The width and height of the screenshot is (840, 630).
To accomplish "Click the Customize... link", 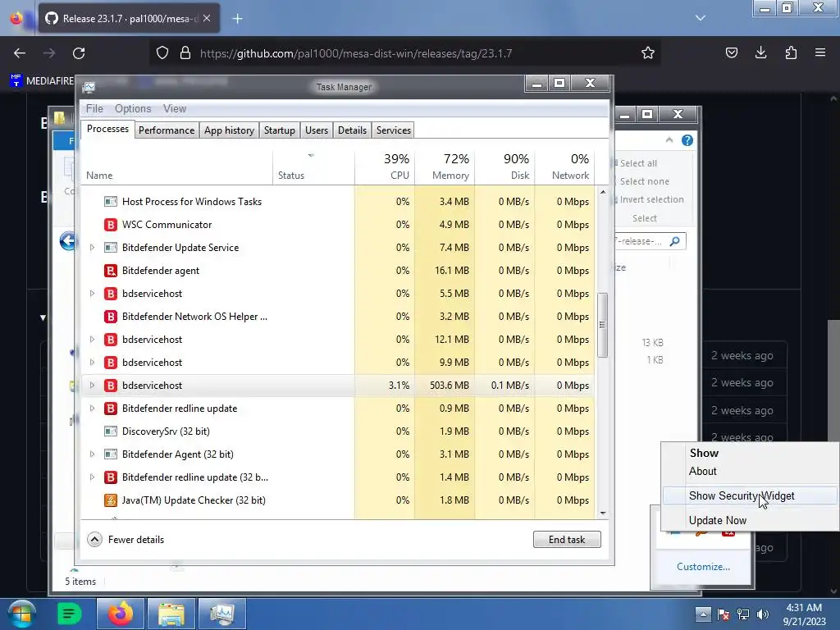I will (703, 567).
